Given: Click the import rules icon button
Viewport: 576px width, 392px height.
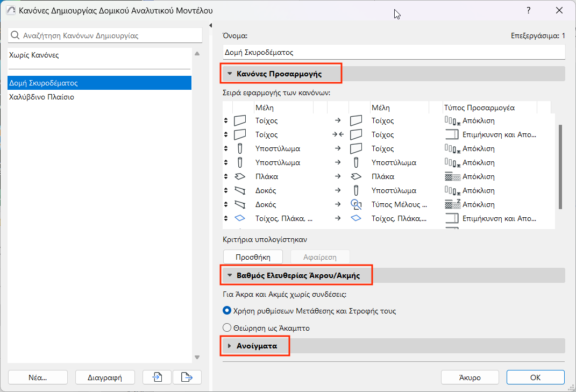Looking at the screenshot, I should coord(157,377).
